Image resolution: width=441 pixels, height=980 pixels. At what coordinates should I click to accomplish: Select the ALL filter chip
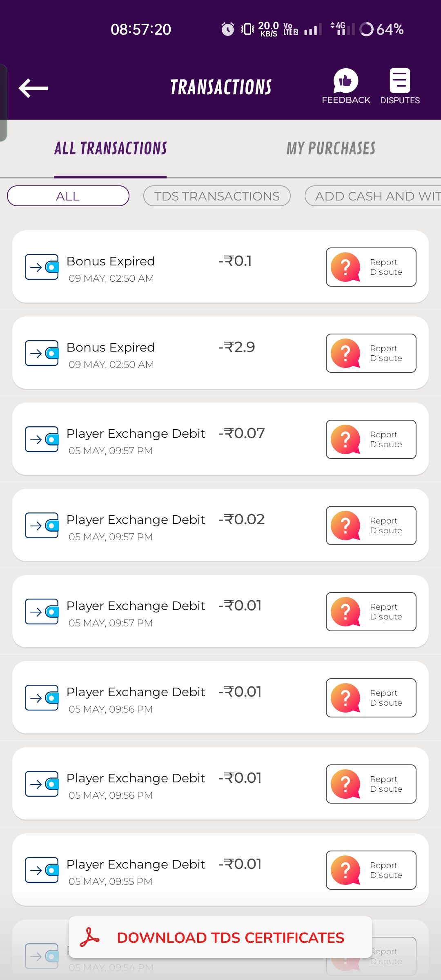[68, 196]
